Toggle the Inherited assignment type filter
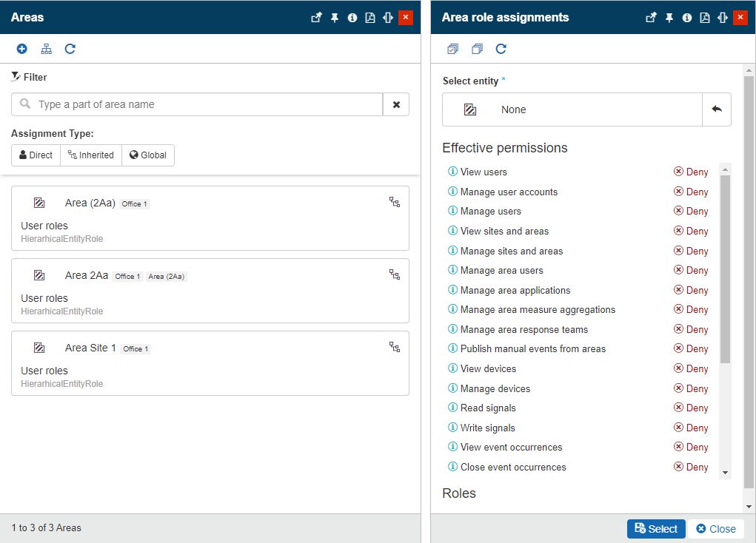The height and width of the screenshot is (543, 756). tap(90, 155)
